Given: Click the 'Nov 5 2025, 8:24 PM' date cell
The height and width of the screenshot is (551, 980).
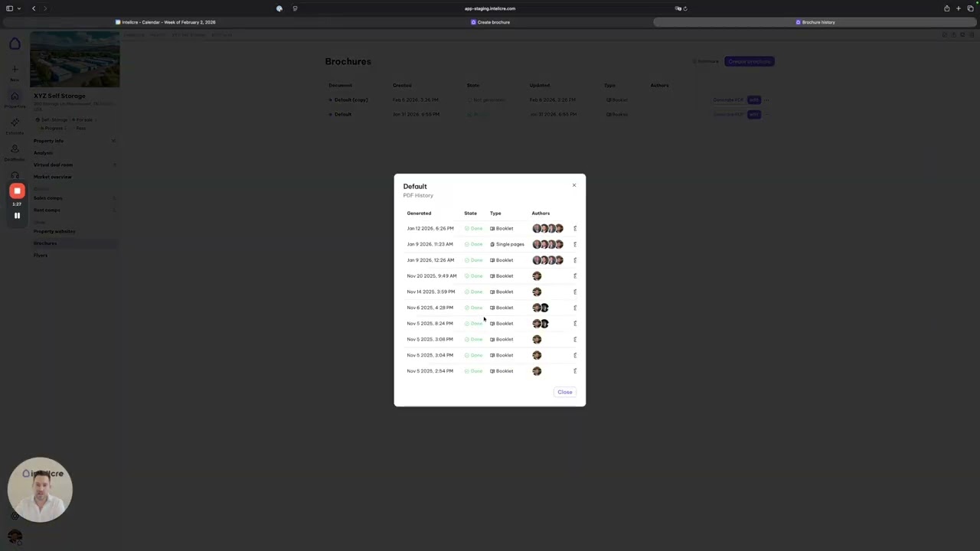Looking at the screenshot, I should (x=430, y=324).
